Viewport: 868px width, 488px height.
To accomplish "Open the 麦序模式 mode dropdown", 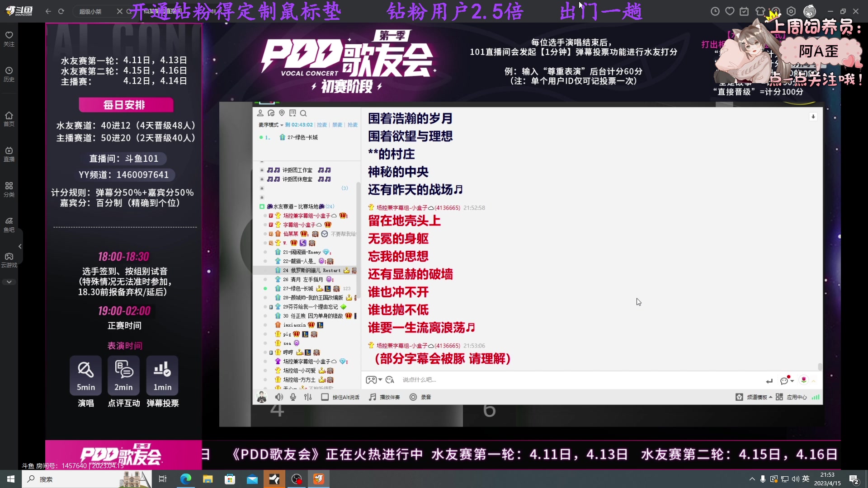I will [271, 125].
